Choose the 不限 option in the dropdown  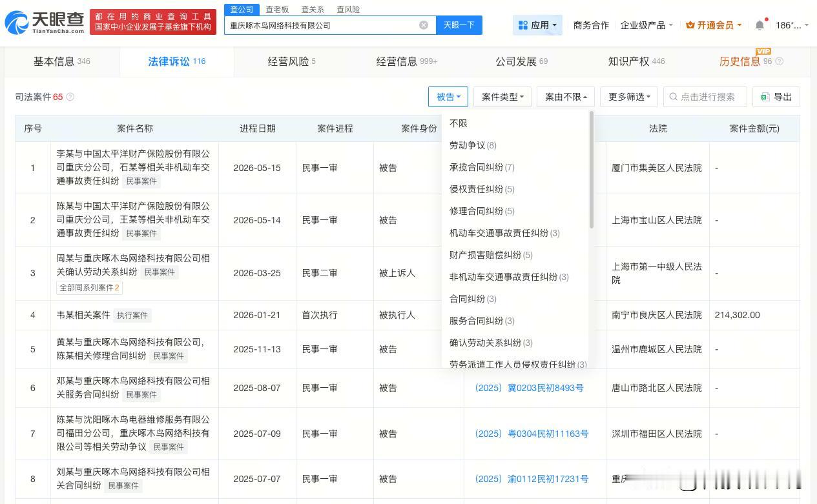click(459, 123)
